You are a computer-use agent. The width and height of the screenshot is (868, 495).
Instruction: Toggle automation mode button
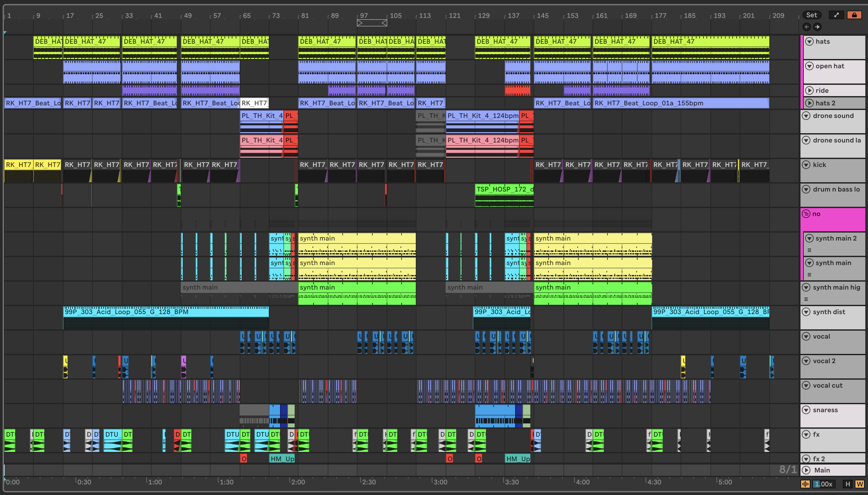(836, 15)
